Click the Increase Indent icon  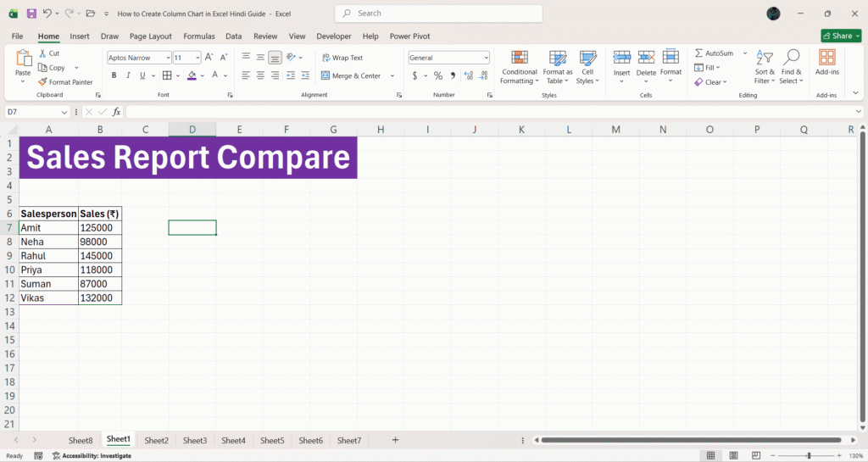(305, 75)
